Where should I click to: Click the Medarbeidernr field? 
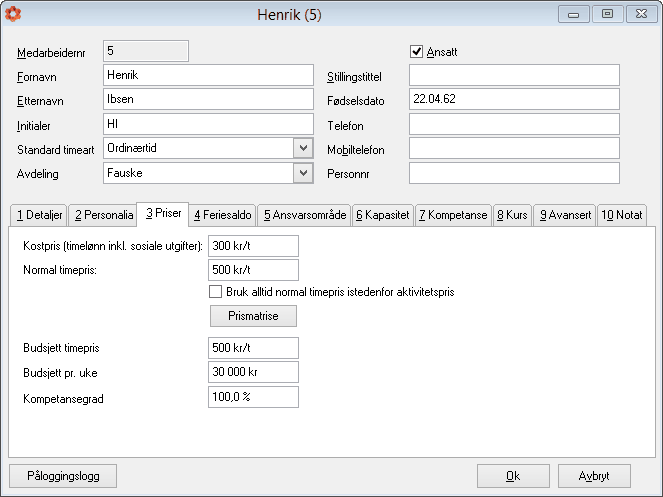[x=146, y=51]
